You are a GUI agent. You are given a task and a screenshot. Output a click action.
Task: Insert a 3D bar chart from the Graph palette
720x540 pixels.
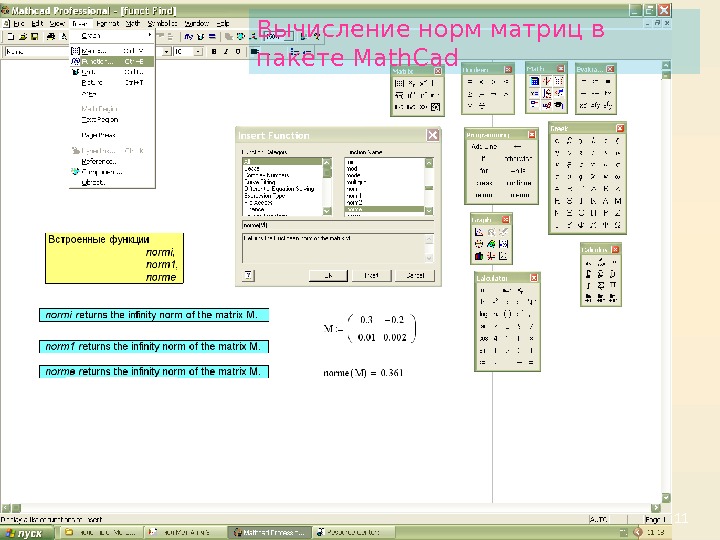(478, 256)
